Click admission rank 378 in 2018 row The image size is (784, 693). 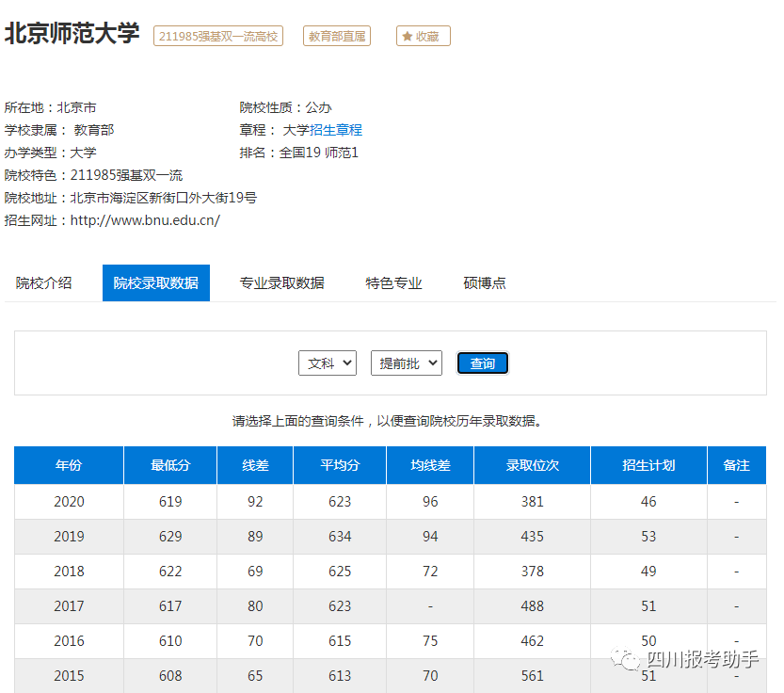pos(532,572)
